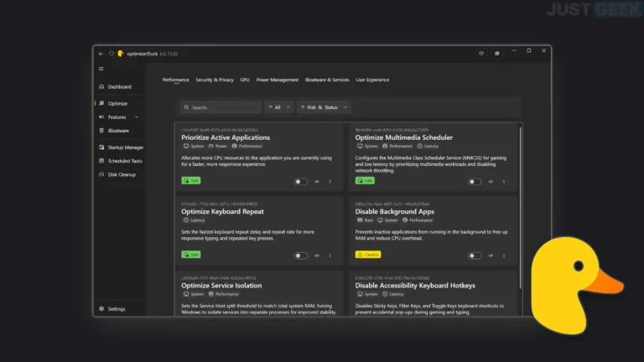This screenshot has height=362, width=644.
Task: Click code icon on Disable Background Apps card
Action: tap(491, 256)
